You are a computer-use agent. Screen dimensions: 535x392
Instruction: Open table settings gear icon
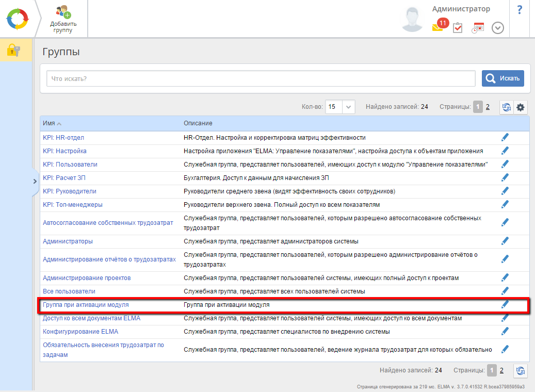(521, 107)
